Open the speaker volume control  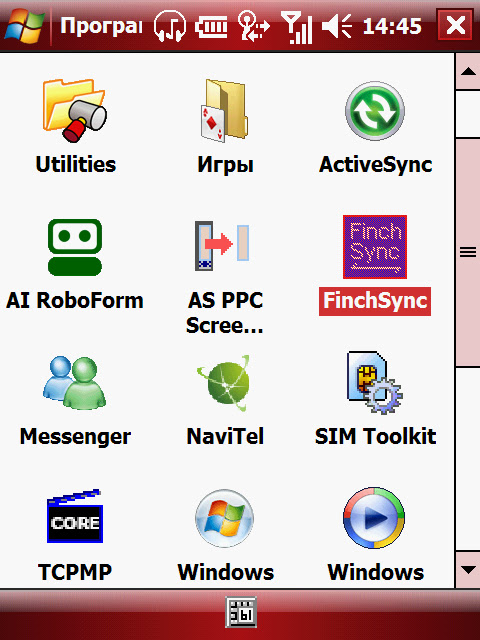337,27
